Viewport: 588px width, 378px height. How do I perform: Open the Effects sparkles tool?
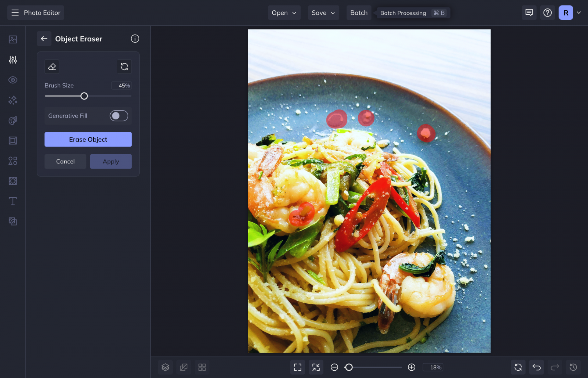click(x=12, y=100)
